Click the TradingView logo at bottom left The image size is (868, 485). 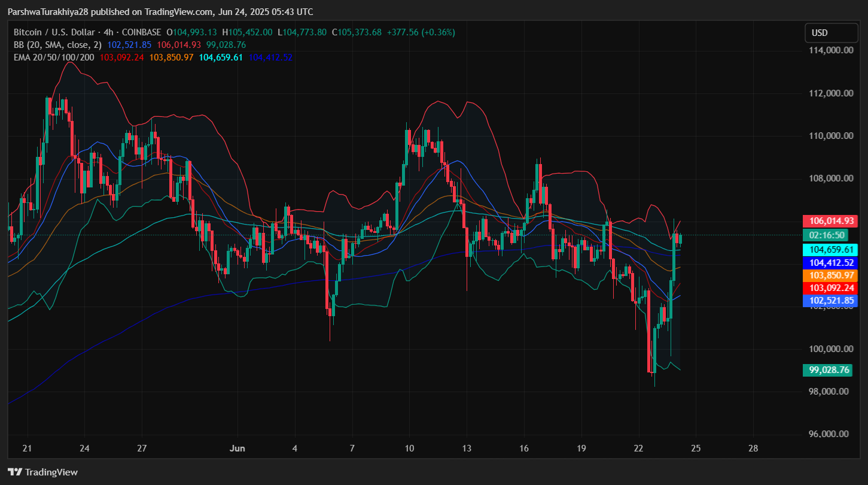coord(42,472)
